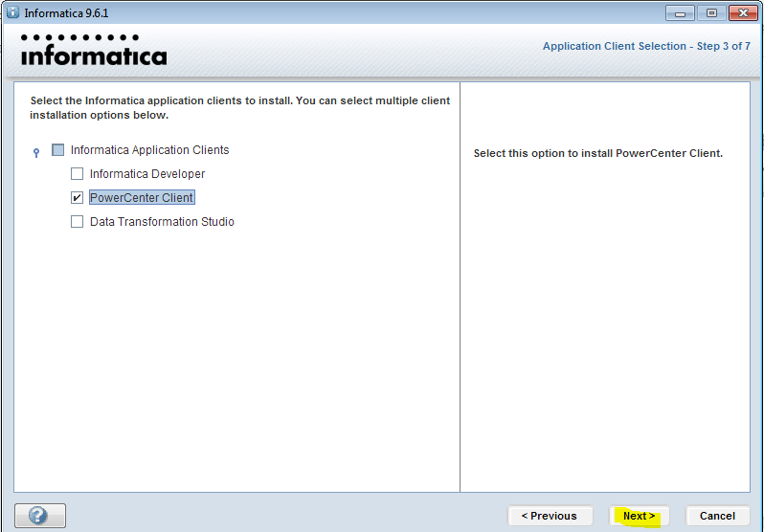
Task: Click the Informatica installer title bar icon
Action: click(x=12, y=12)
